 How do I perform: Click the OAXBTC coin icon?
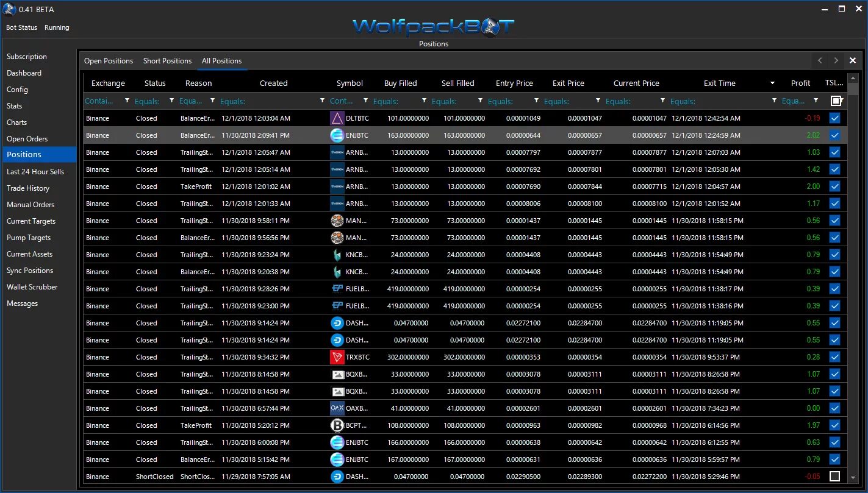337,408
